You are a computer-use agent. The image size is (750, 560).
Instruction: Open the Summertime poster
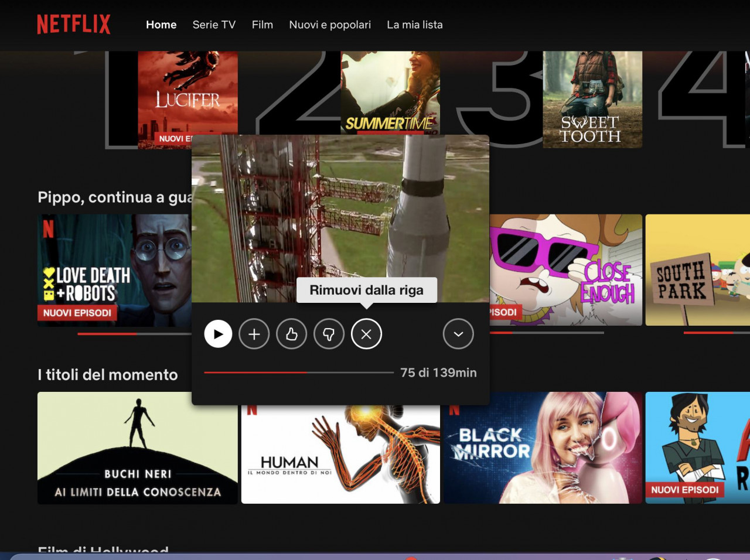(390, 93)
